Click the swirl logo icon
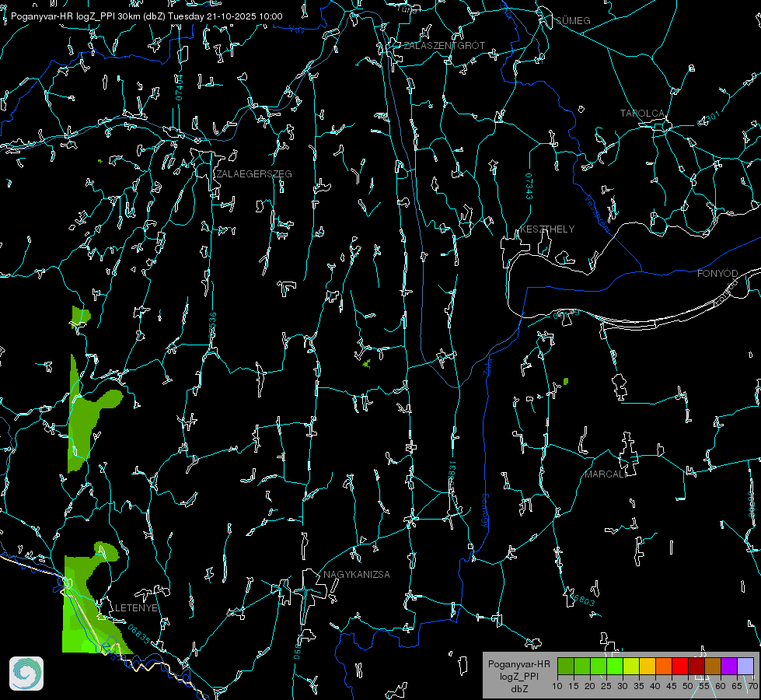The height and width of the screenshot is (700, 761). click(x=26, y=674)
